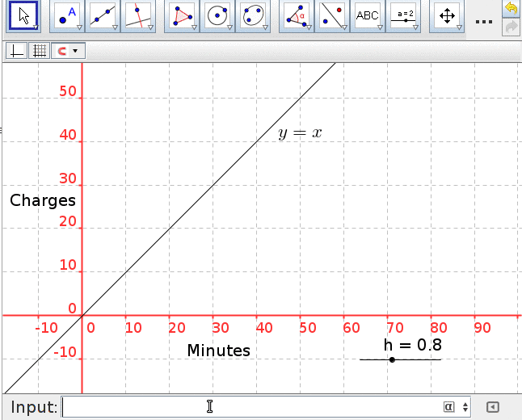Select the Angle tool
The width and height of the screenshot is (522, 420).
297,16
